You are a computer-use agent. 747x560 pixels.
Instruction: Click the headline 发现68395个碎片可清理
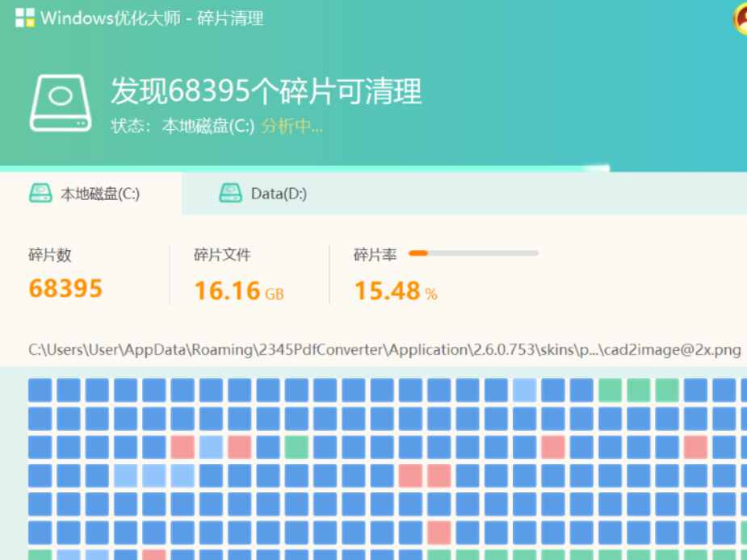266,91
